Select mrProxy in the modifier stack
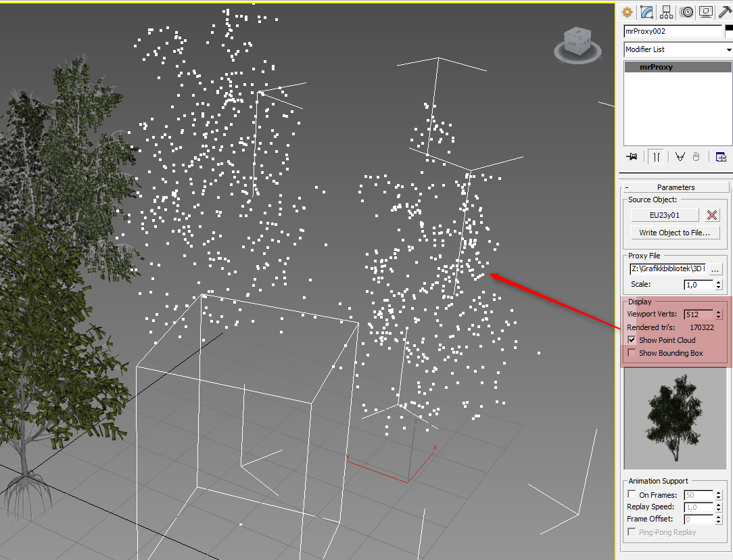733x560 pixels. [656, 67]
